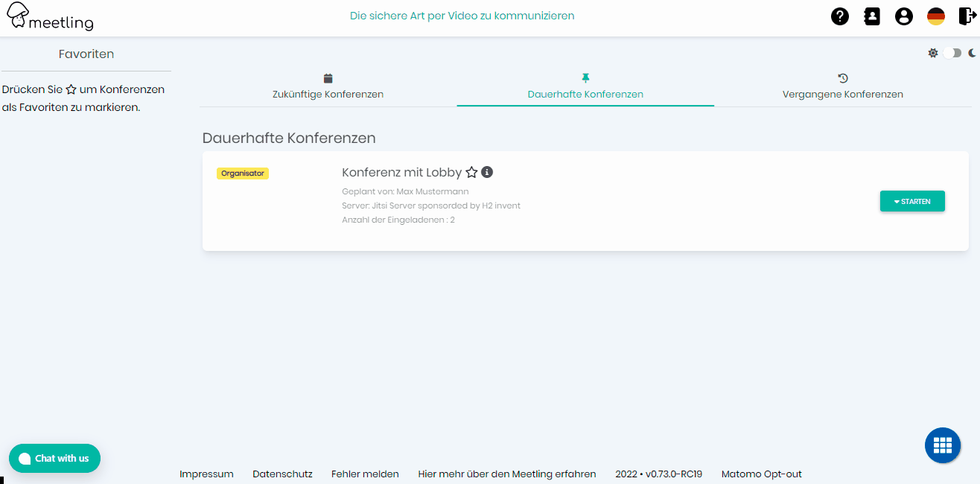Switch language via the German flag icon
980x484 pixels.
tap(936, 16)
